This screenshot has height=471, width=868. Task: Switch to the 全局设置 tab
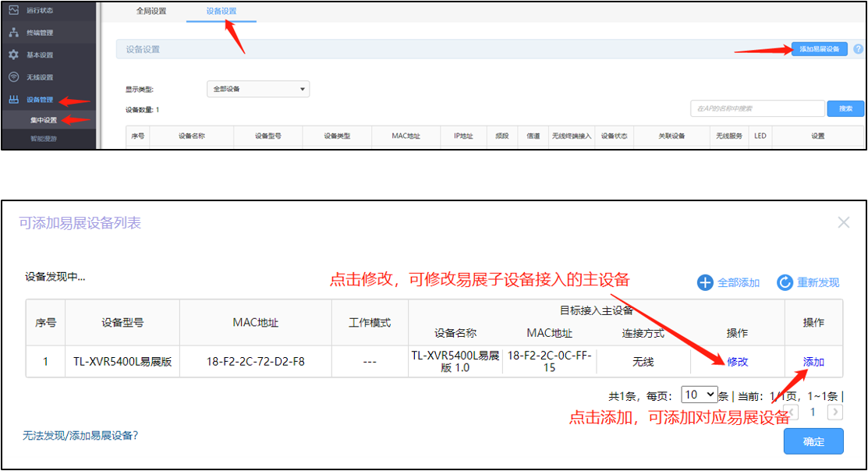point(151,11)
